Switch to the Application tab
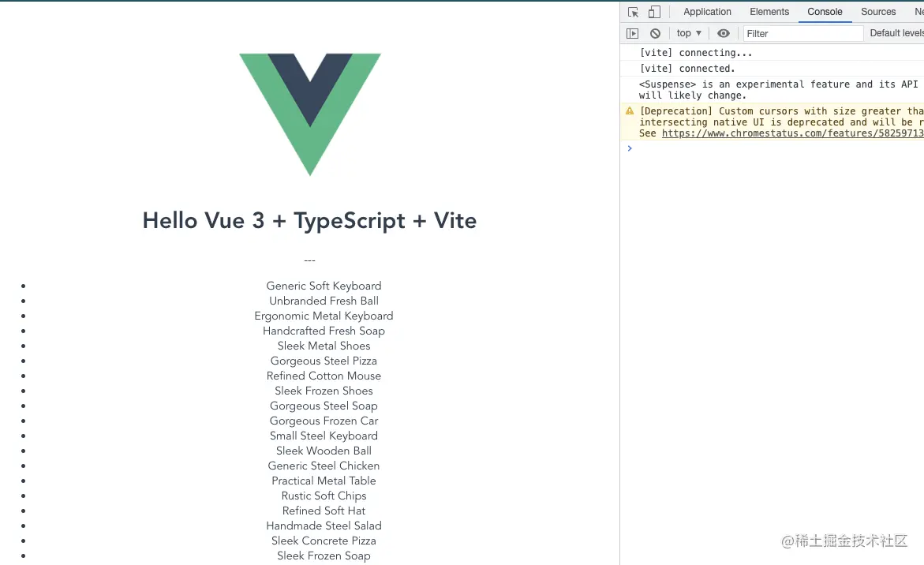 click(x=707, y=12)
